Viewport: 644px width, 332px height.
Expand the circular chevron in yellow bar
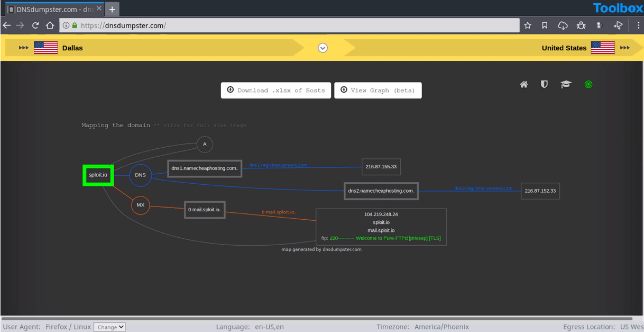click(x=323, y=48)
